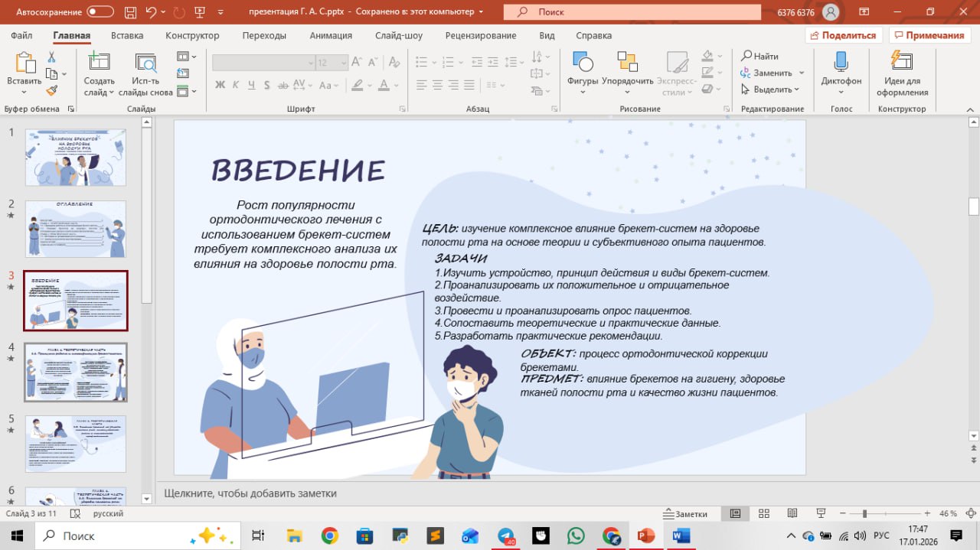Open the File (Файл) tab
This screenshot has width=980, height=550.
pos(21,35)
